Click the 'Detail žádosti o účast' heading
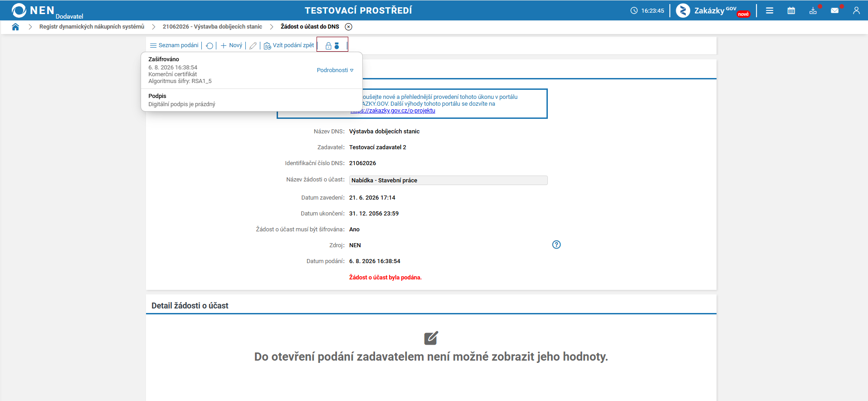This screenshot has width=868, height=401. pyautogui.click(x=190, y=306)
